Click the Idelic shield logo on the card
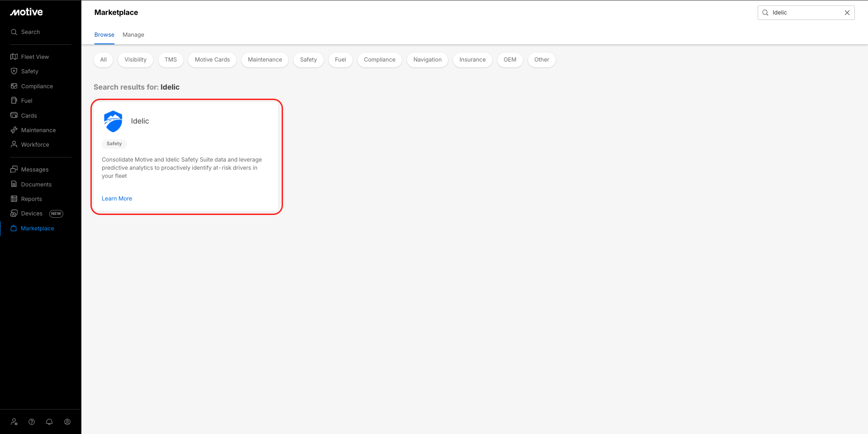The image size is (868, 434). (x=113, y=121)
